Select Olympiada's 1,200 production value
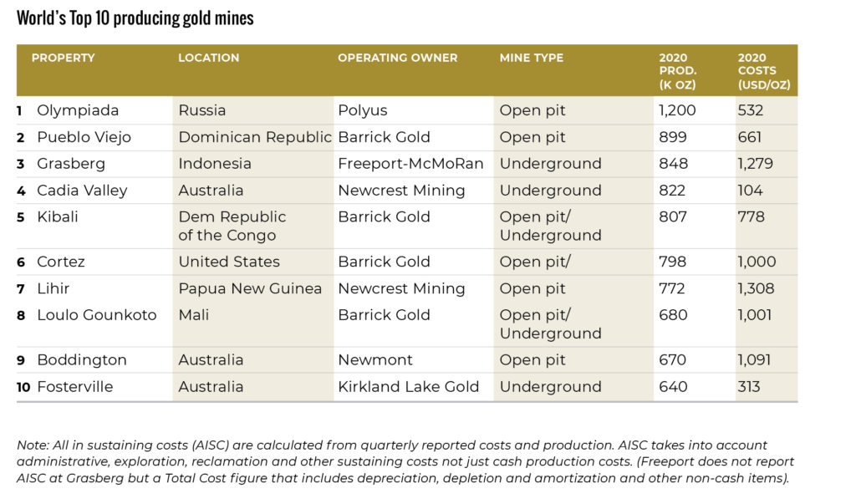This screenshot has width=856, height=504. (x=677, y=110)
